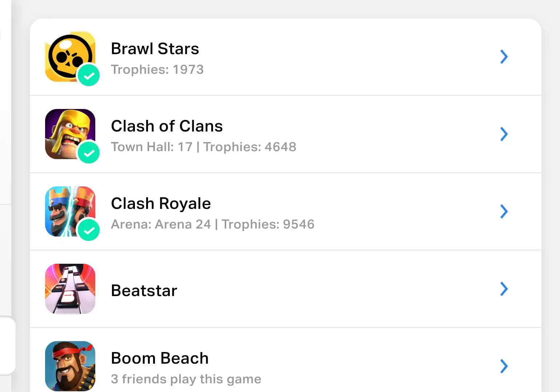Tap the Boom Beach soldier icon
560x392 pixels.
click(70, 366)
